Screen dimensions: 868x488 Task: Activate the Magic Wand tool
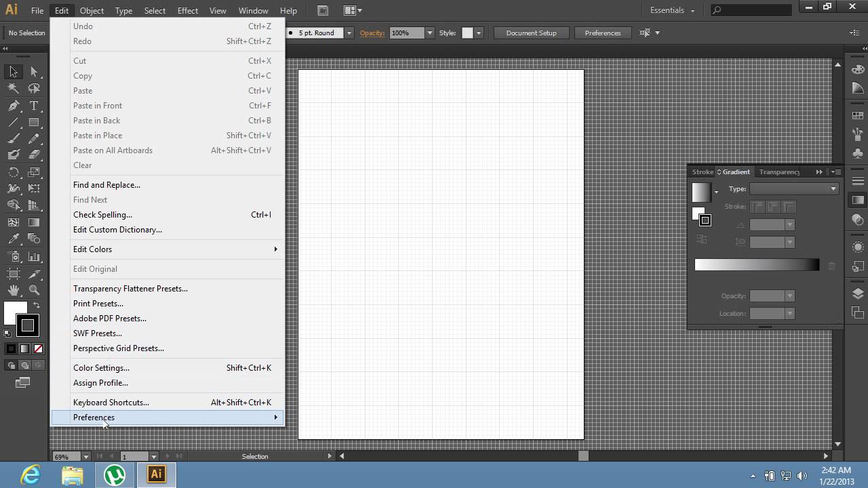[14, 88]
